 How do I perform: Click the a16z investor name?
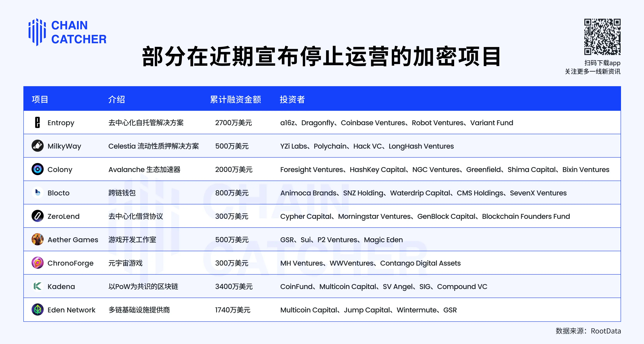click(x=288, y=123)
